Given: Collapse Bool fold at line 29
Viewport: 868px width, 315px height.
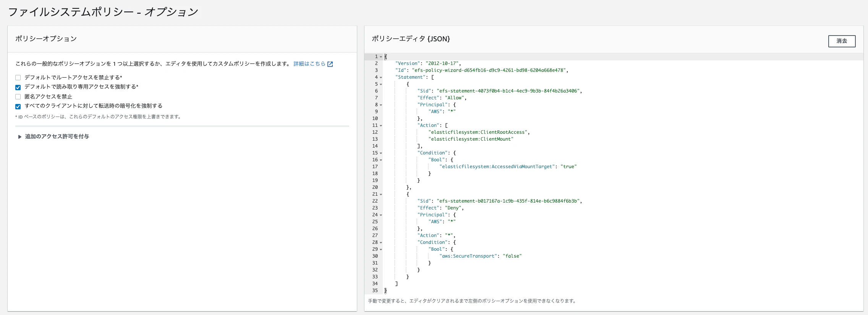Looking at the screenshot, I should click(x=381, y=250).
